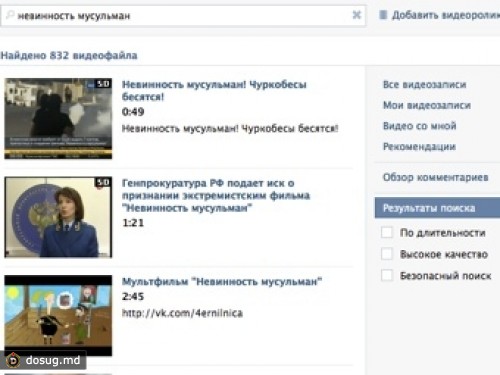Image resolution: width=500 pixels, height=375 pixels.
Task: Toggle the 'Безопасный поиск' checkbox
Action: pos(387,276)
